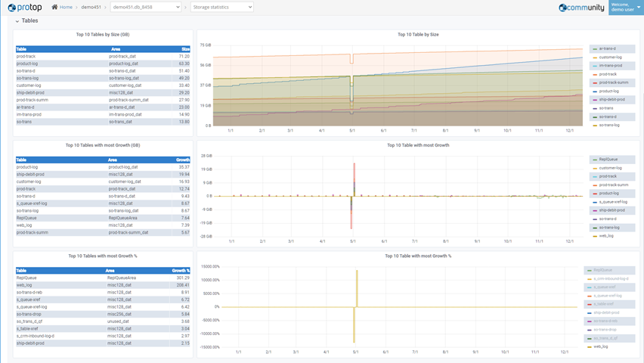The image size is (644, 363).
Task: Select the 16.93 growth value cell
Action: (x=184, y=181)
